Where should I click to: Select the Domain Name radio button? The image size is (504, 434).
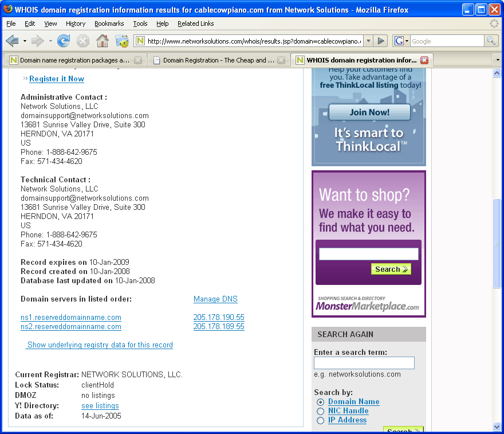321,402
